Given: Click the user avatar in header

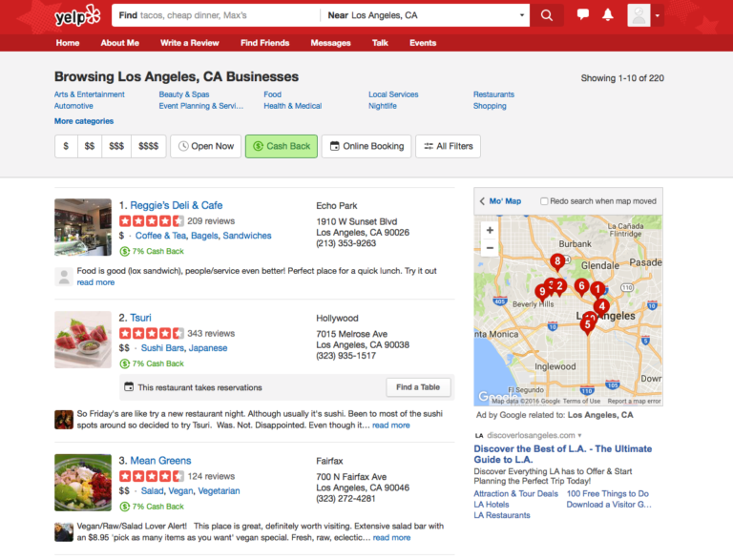Looking at the screenshot, I should coord(639,15).
